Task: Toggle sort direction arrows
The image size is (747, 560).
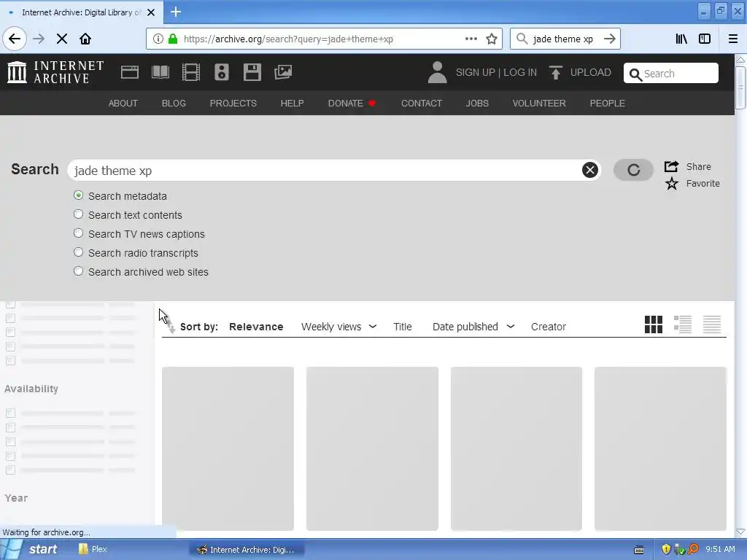Action: click(x=170, y=326)
